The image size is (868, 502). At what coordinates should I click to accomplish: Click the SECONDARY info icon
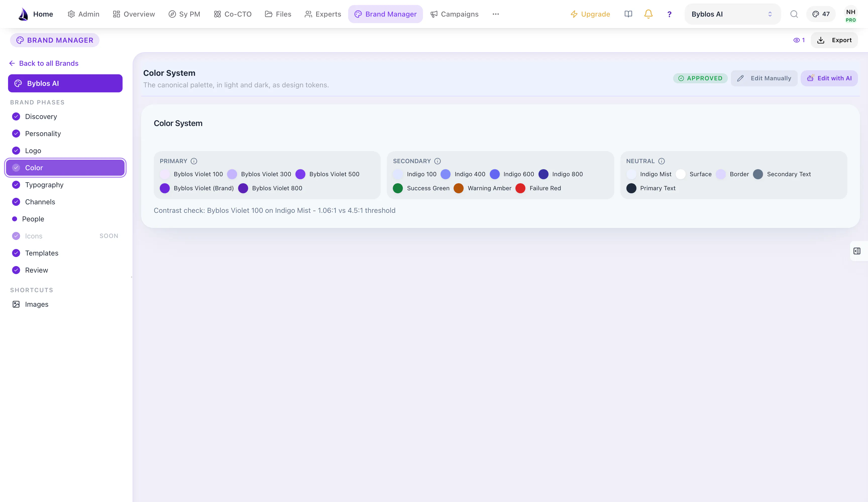pos(438,161)
